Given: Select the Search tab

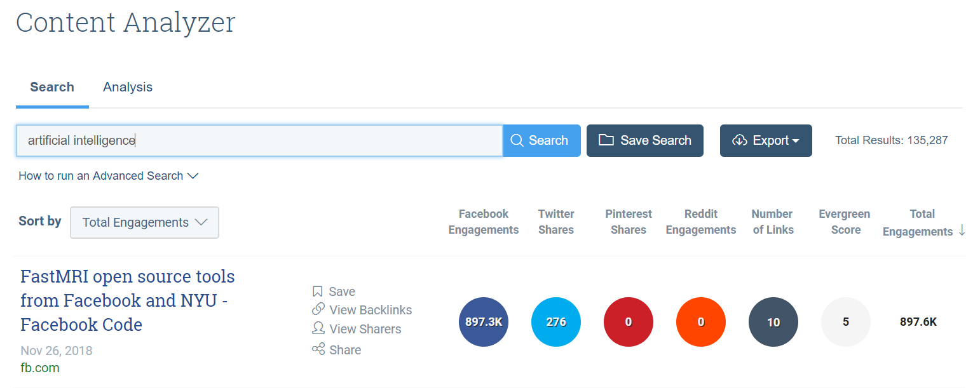Looking at the screenshot, I should (52, 87).
